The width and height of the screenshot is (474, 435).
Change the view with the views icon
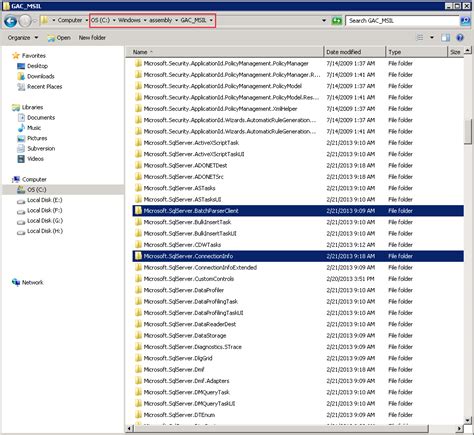click(x=420, y=38)
